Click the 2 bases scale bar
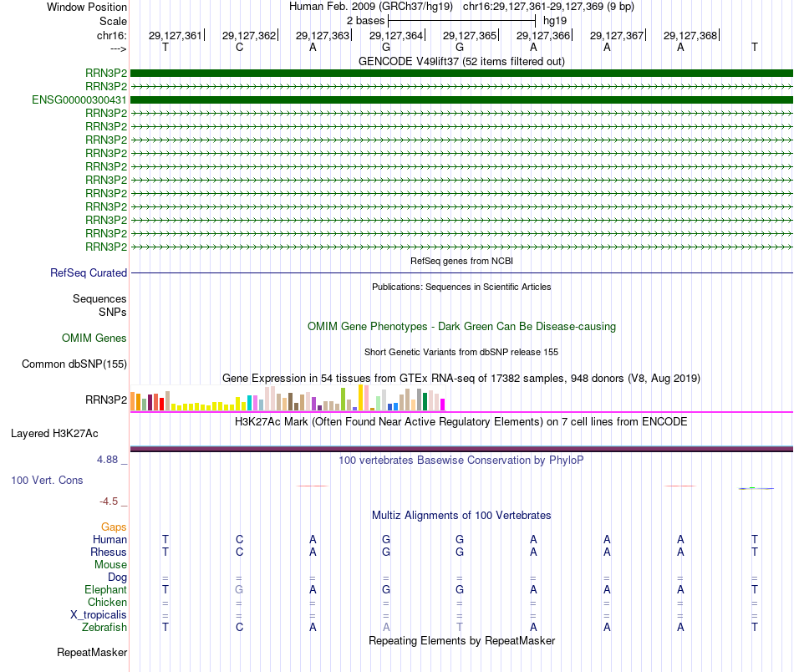The width and height of the screenshot is (794, 672). (461, 21)
